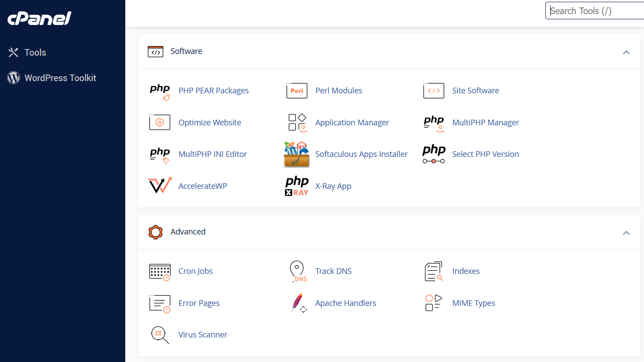Open WordPress Toolkit from the sidebar
Image resolution: width=644 pixels, height=362 pixels.
pos(60,78)
